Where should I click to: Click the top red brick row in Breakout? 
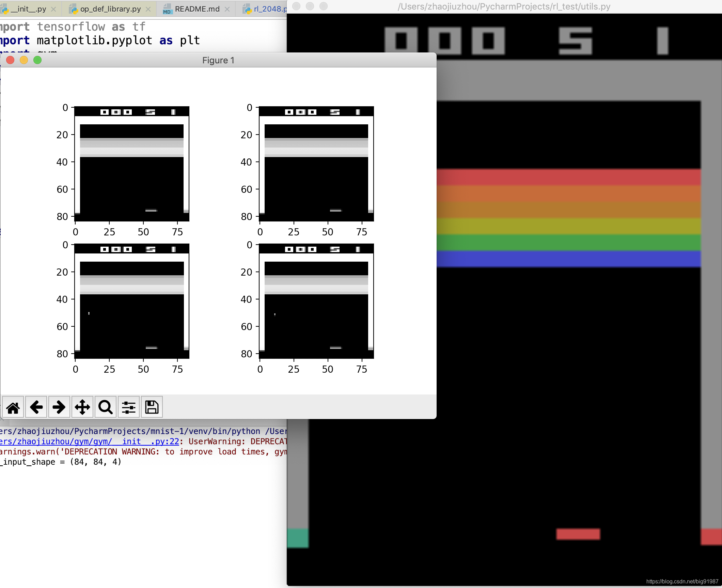[569, 177]
